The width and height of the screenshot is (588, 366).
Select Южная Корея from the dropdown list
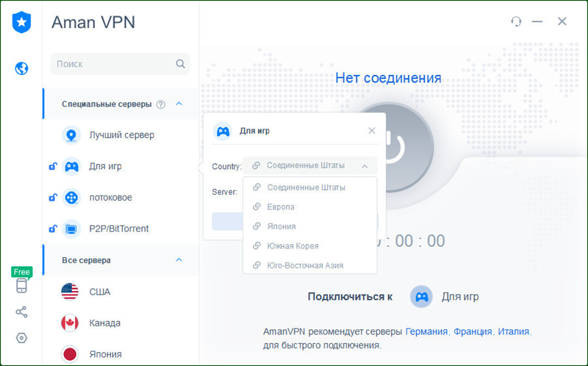tap(309, 245)
